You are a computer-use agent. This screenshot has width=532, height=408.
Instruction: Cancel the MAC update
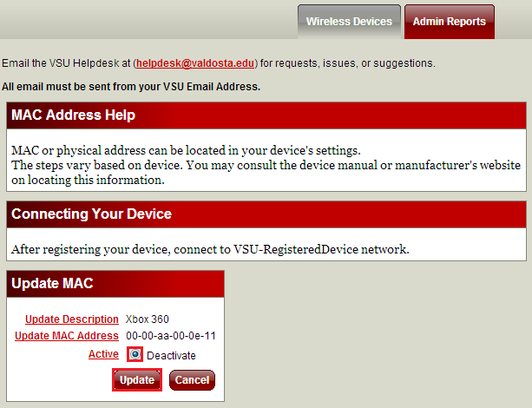tap(192, 380)
